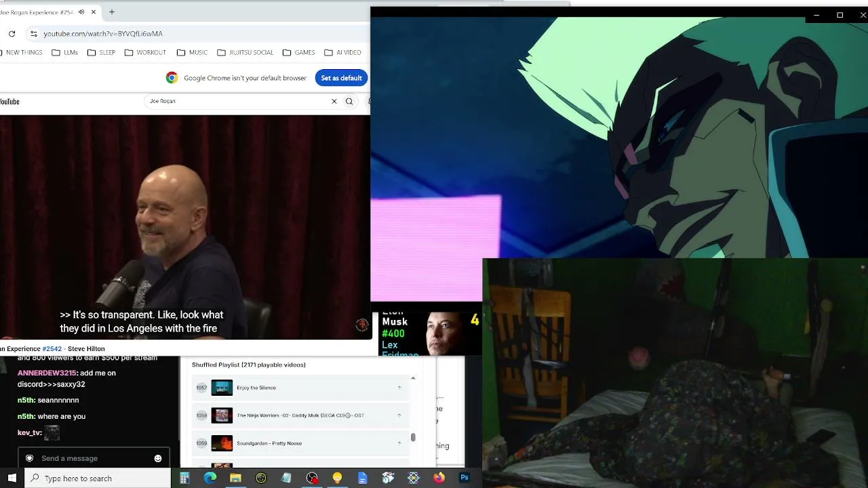Open File Explorer from the taskbar
The width and height of the screenshot is (868, 488).
click(x=235, y=478)
